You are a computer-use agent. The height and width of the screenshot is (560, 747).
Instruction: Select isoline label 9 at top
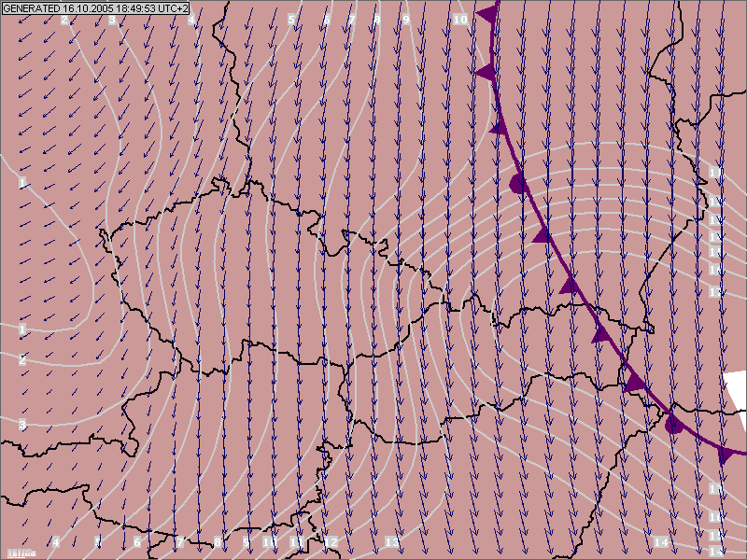coord(406,19)
